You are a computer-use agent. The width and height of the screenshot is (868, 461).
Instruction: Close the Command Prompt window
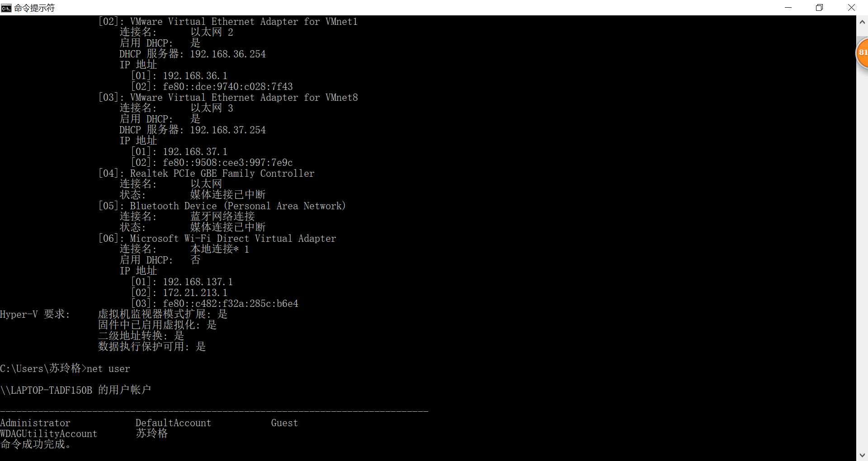[x=851, y=8]
